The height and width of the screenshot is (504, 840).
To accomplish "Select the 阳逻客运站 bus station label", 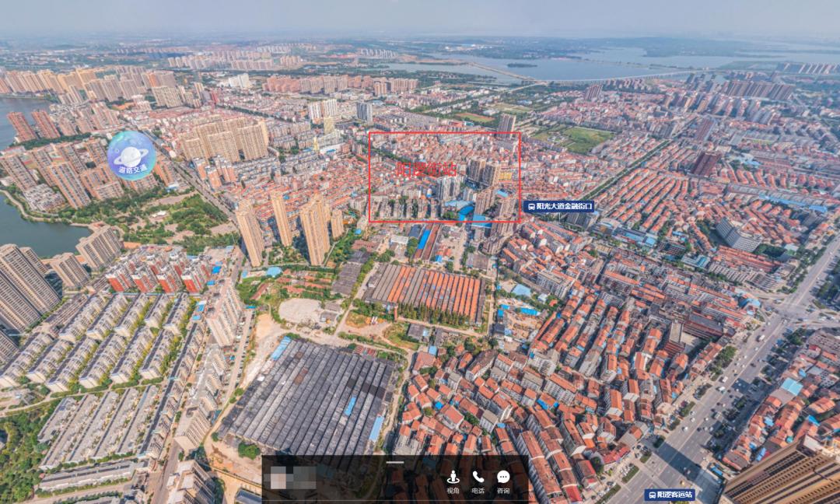I will tap(670, 495).
